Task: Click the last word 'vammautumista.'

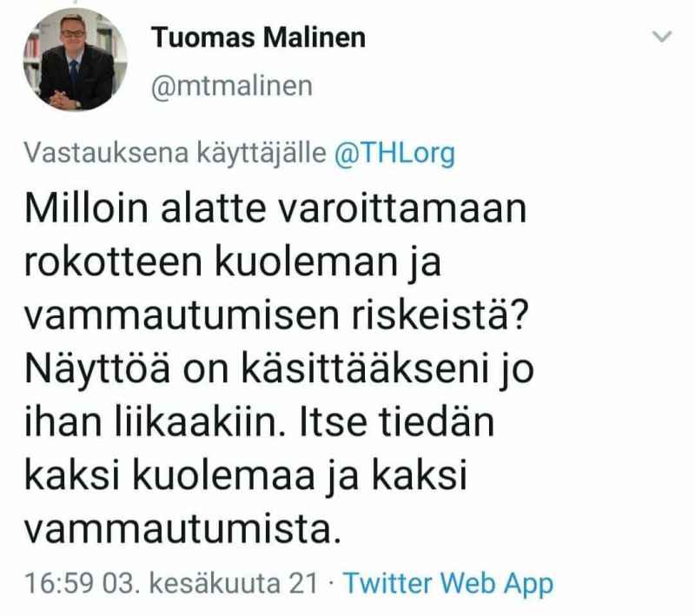Action: pos(182,529)
